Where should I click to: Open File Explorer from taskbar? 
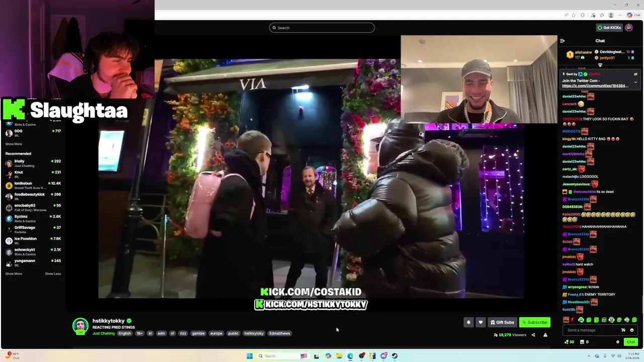click(339, 356)
